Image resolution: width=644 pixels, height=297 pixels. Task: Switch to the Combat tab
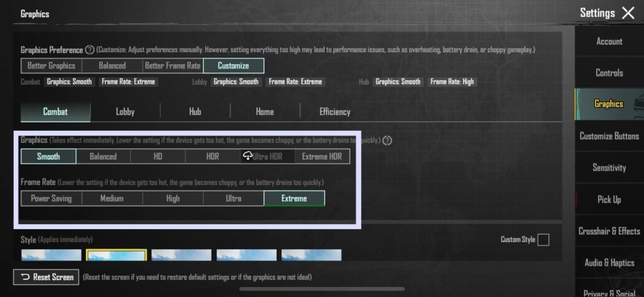coord(55,112)
